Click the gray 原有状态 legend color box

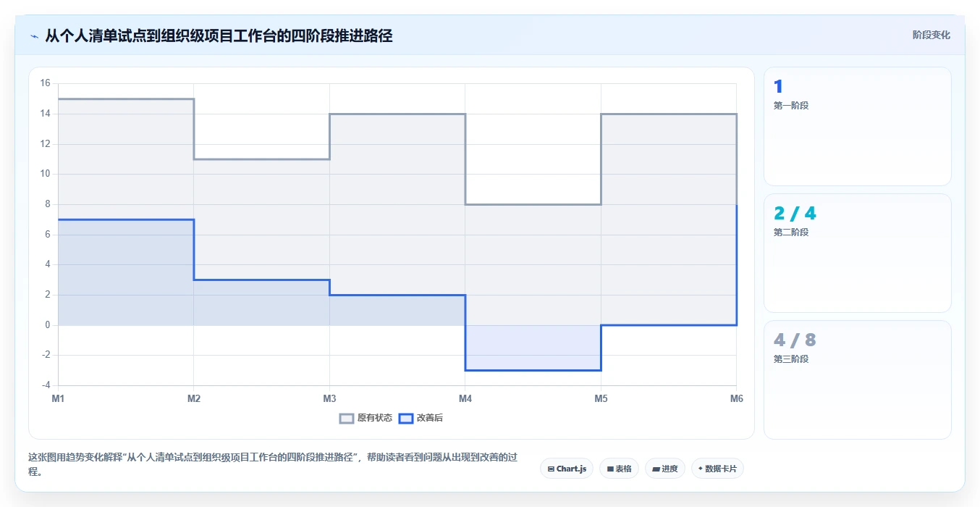pos(347,418)
